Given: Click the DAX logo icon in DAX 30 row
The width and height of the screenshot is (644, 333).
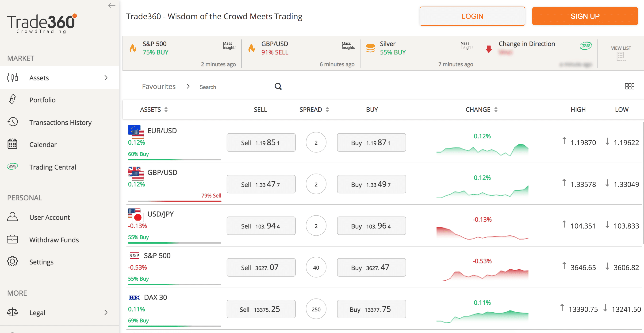Looking at the screenshot, I should click(134, 298).
